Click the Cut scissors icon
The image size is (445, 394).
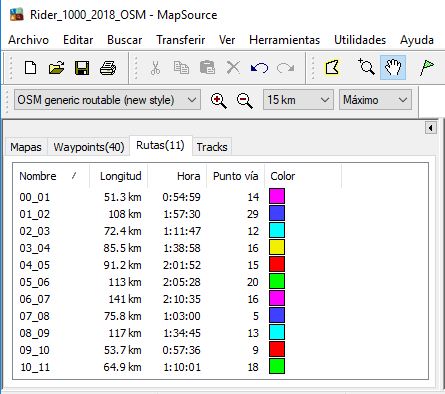click(155, 68)
